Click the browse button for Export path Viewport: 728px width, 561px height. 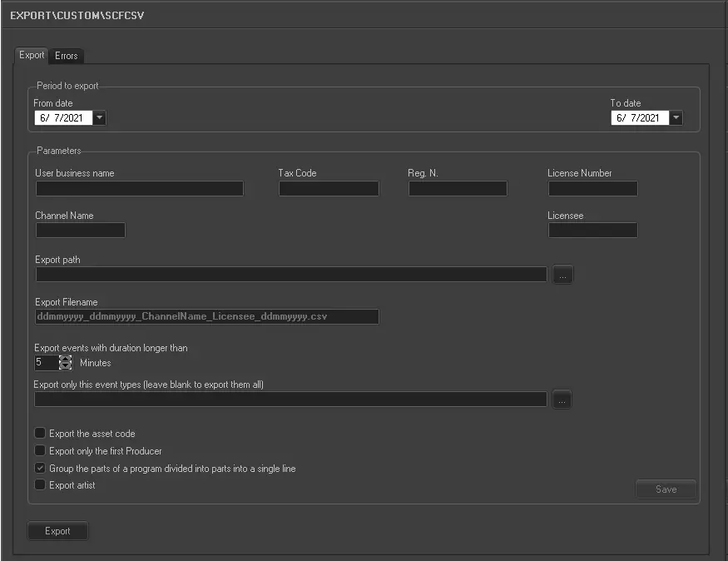(x=563, y=275)
